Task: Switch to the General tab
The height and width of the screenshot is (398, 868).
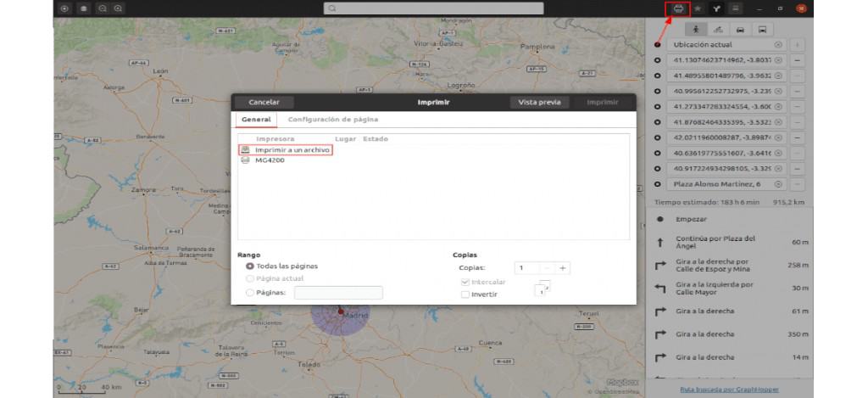Action: pos(256,120)
